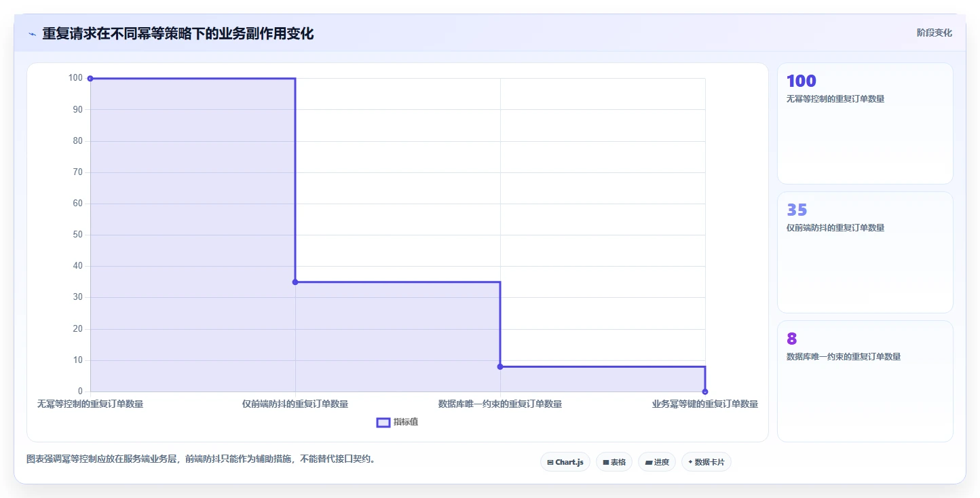Screen dimensions: 980x498
Task: Click the 阶段变化 label in the header
Action: pos(934,33)
